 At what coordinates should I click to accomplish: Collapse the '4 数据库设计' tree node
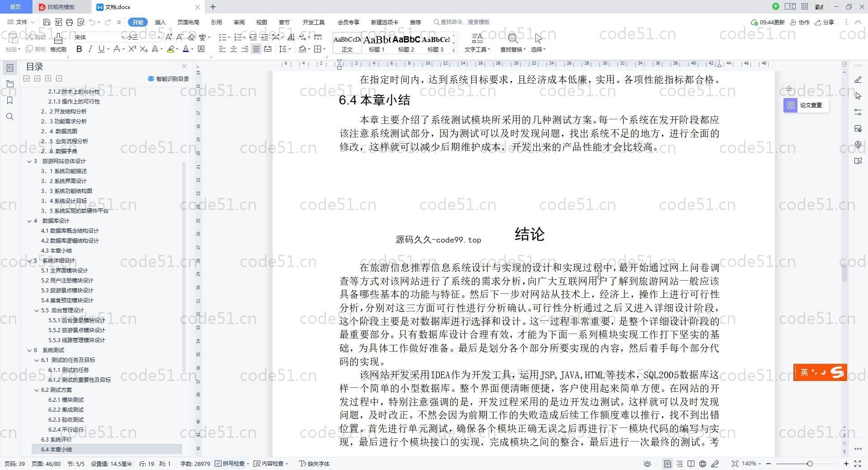click(29, 221)
